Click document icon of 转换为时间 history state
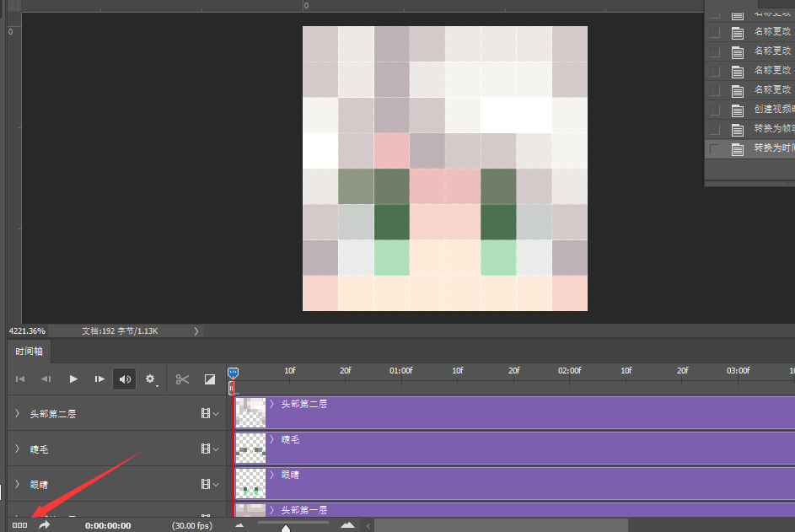Viewport: 795px width, 532px height. [x=738, y=149]
